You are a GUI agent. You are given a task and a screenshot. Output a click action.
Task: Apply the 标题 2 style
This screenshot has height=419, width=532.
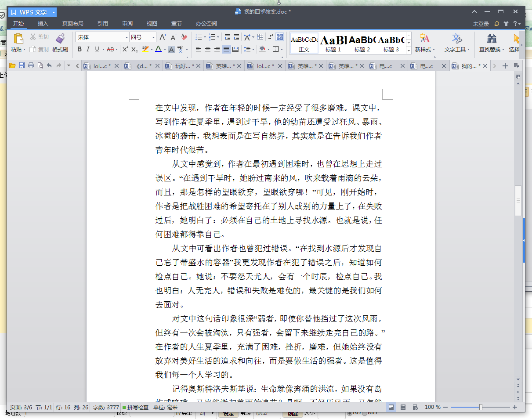362,43
